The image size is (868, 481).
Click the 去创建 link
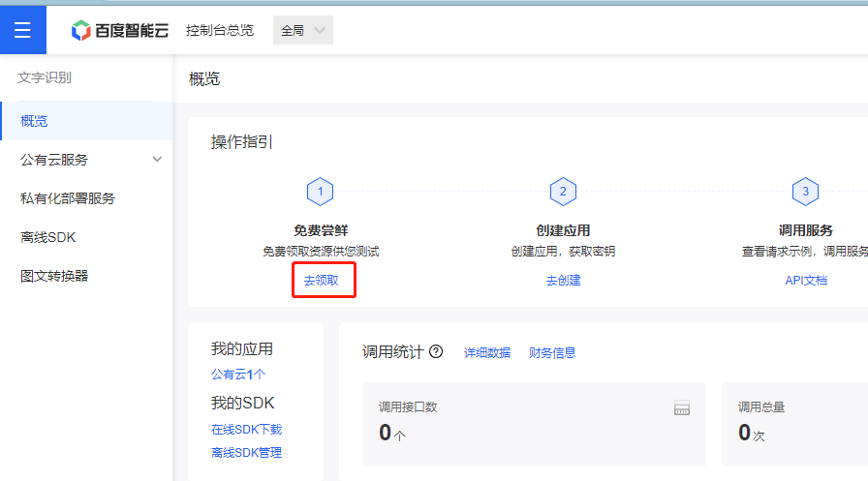(x=563, y=281)
